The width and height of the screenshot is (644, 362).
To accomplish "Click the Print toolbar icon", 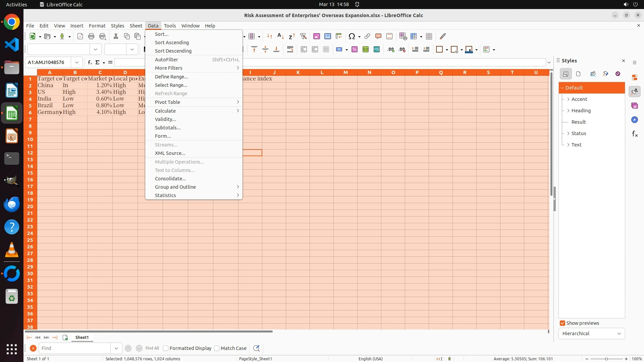I will click(91, 36).
